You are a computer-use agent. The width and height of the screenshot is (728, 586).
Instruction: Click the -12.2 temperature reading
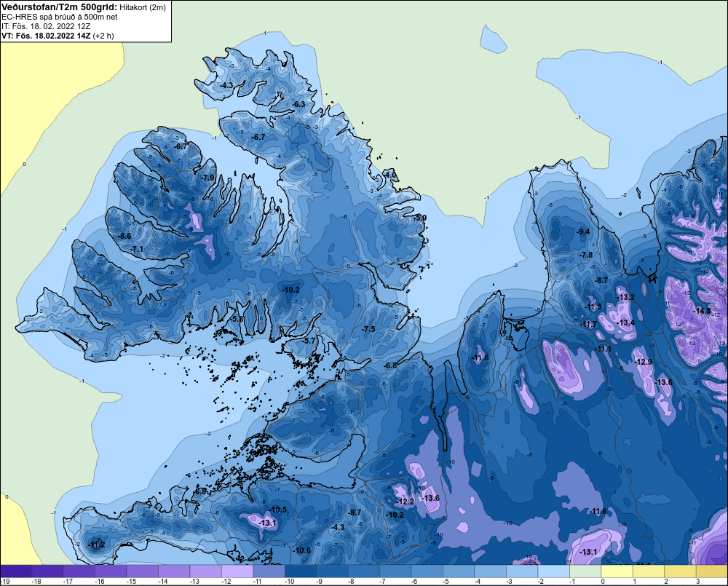(405, 502)
